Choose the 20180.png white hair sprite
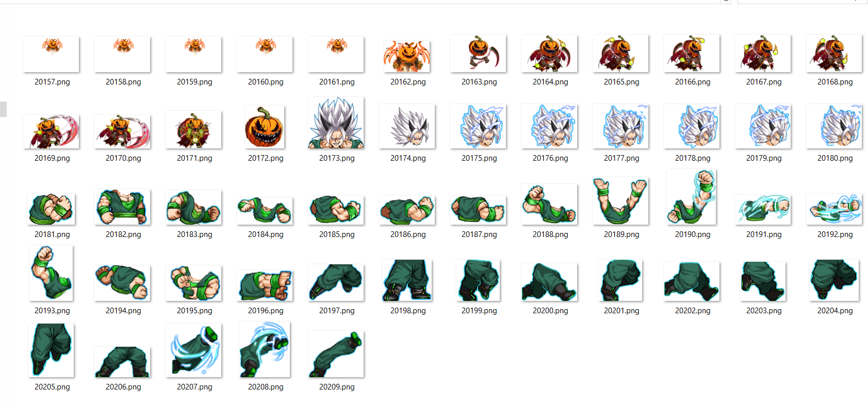868x406 pixels. point(834,127)
